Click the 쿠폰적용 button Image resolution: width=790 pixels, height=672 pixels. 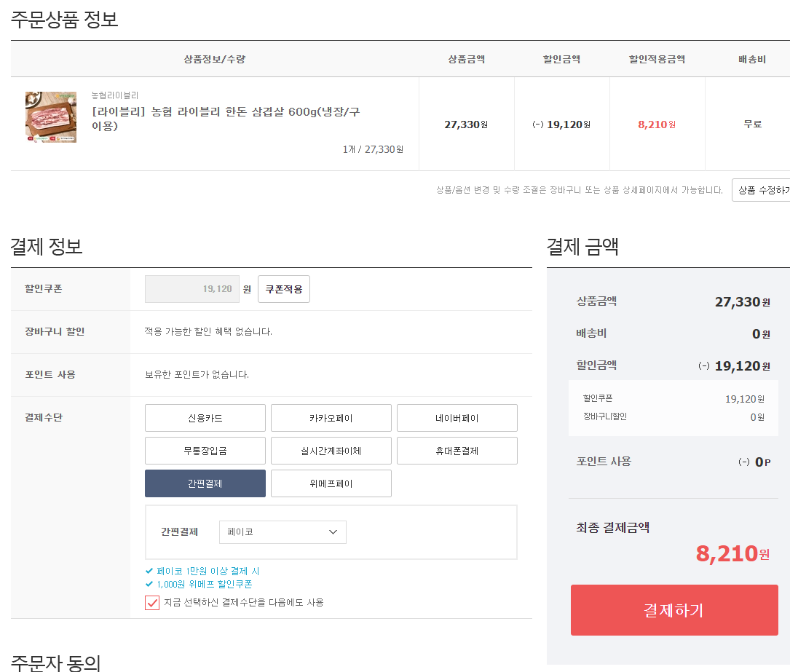point(284,289)
